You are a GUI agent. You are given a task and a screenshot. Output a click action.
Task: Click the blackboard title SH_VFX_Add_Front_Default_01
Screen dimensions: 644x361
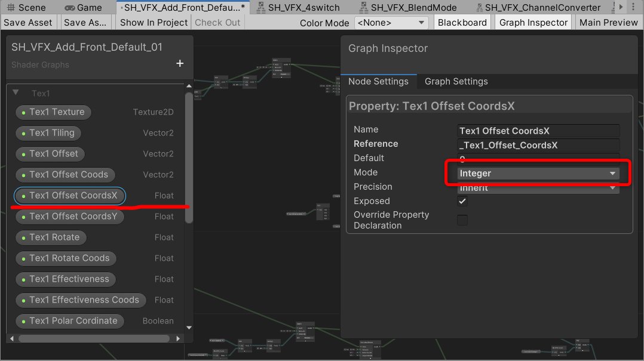[x=87, y=47]
